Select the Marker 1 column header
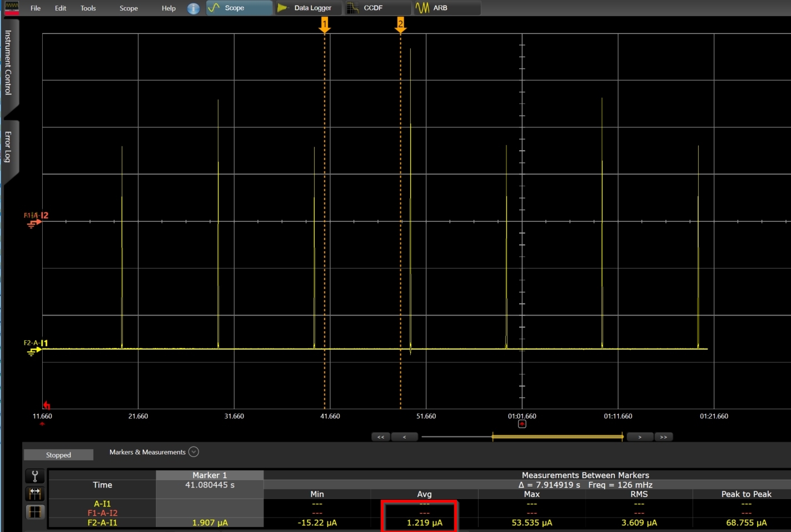This screenshot has height=532, width=791. click(210, 475)
